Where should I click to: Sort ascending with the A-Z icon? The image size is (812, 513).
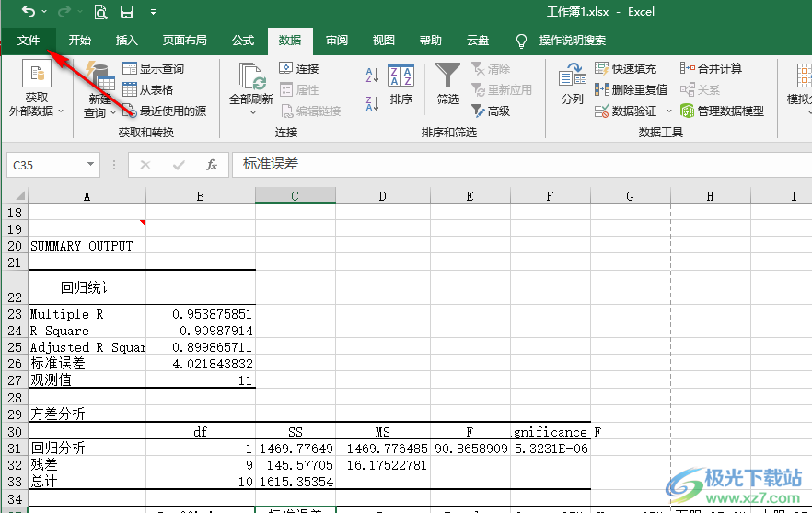coord(372,76)
